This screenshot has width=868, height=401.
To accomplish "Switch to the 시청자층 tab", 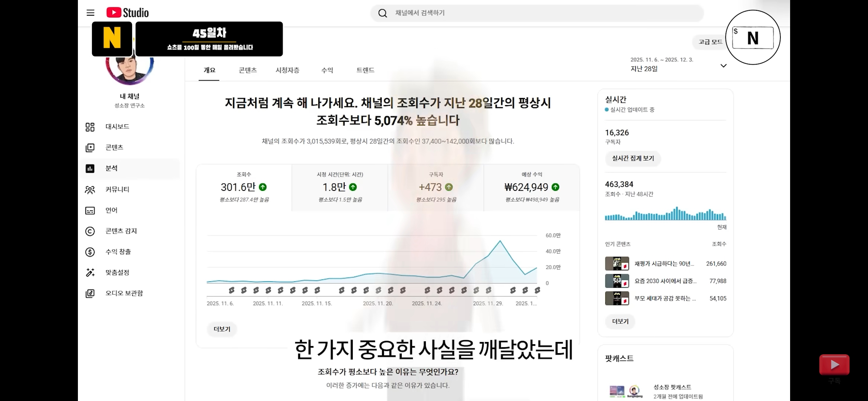I will 287,70.
